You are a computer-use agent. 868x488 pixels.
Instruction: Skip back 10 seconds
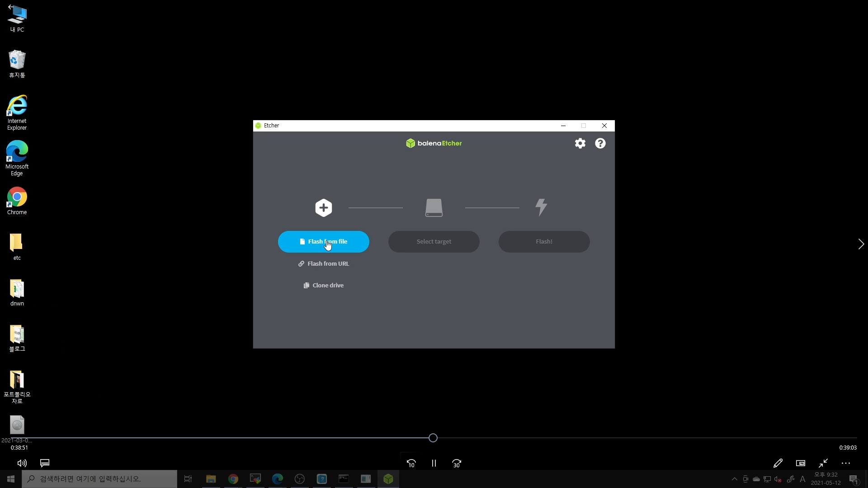pyautogui.click(x=411, y=463)
